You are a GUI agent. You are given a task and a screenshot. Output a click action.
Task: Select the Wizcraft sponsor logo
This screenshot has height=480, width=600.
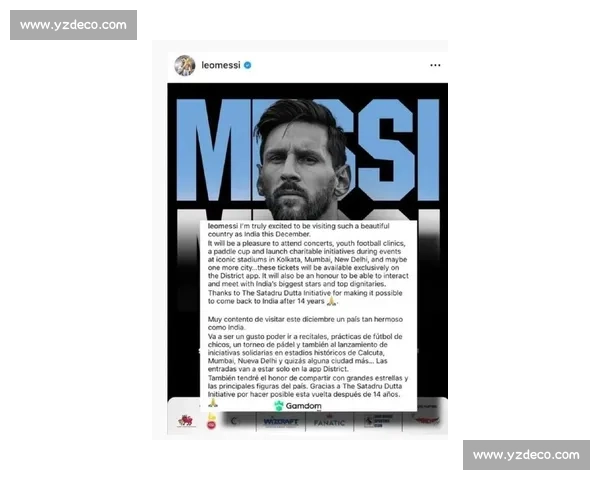[x=280, y=422]
